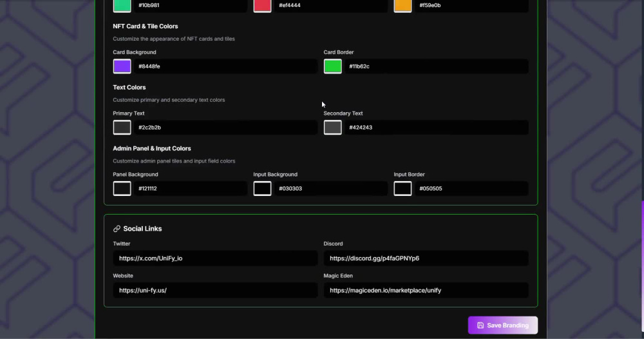Edit the Input Background hex field #030303
The height and width of the screenshot is (339, 644).
(331, 189)
